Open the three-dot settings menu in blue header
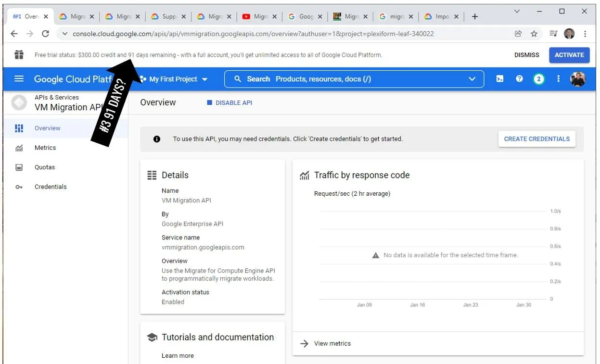The width and height of the screenshot is (600, 364). (x=558, y=79)
